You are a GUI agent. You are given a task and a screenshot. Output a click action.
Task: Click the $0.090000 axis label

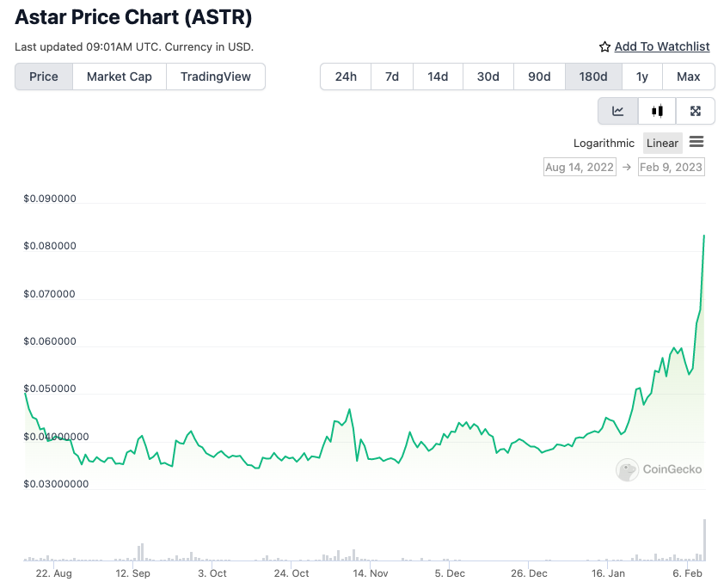[x=50, y=199]
